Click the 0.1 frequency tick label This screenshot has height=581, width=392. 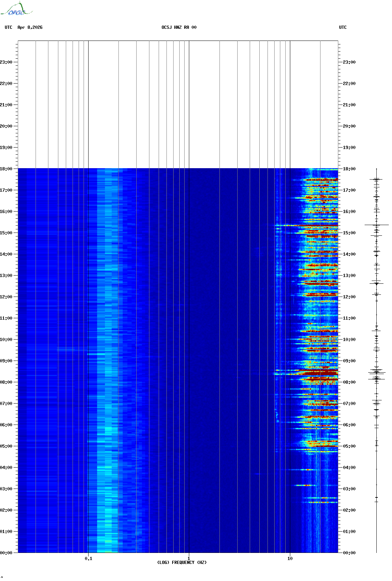88,558
